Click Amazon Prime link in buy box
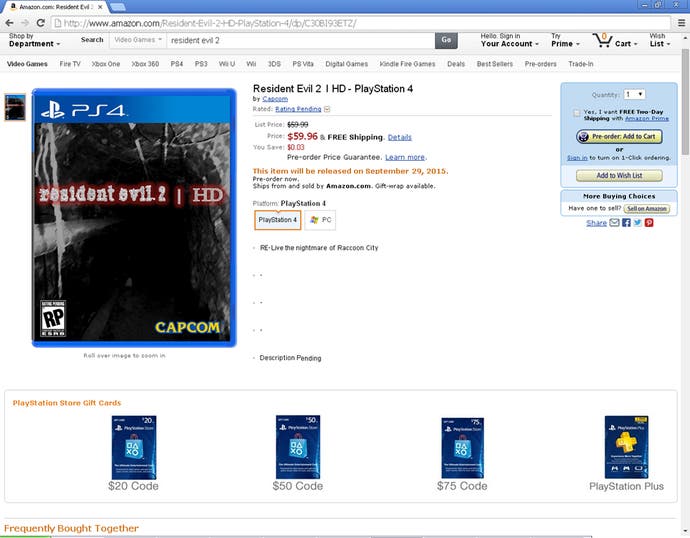Viewport: 690px width, 538px height. (647, 118)
